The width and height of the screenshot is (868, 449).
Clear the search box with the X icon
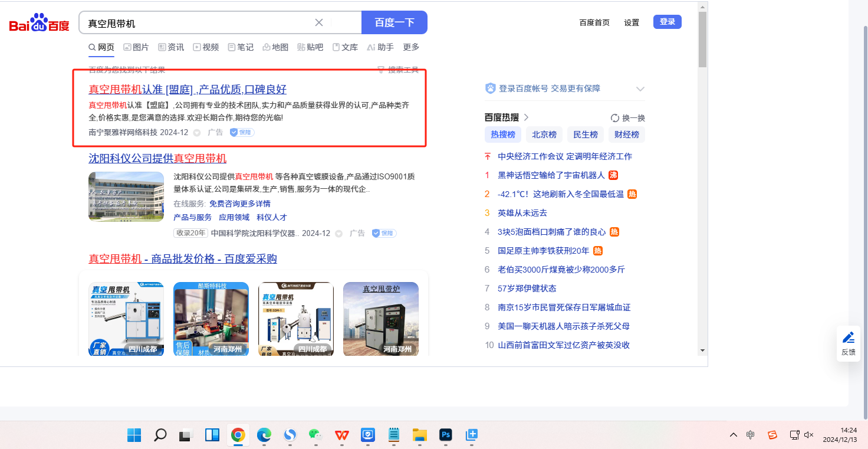coord(319,22)
